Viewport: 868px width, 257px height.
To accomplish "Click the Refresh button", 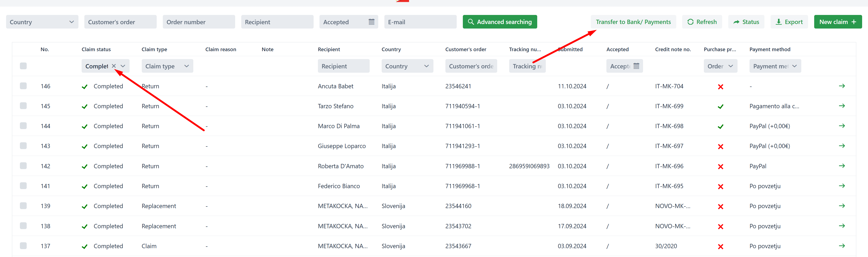I will (x=702, y=22).
